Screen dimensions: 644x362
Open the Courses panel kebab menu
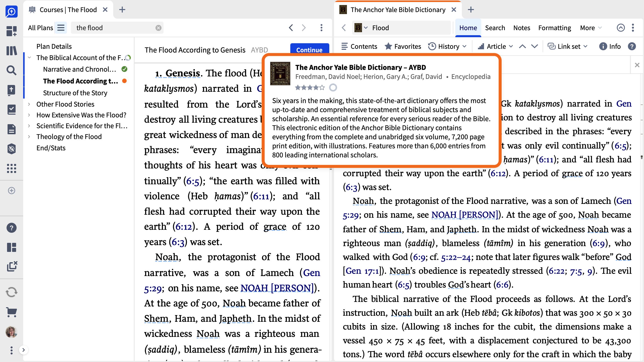tap(321, 28)
